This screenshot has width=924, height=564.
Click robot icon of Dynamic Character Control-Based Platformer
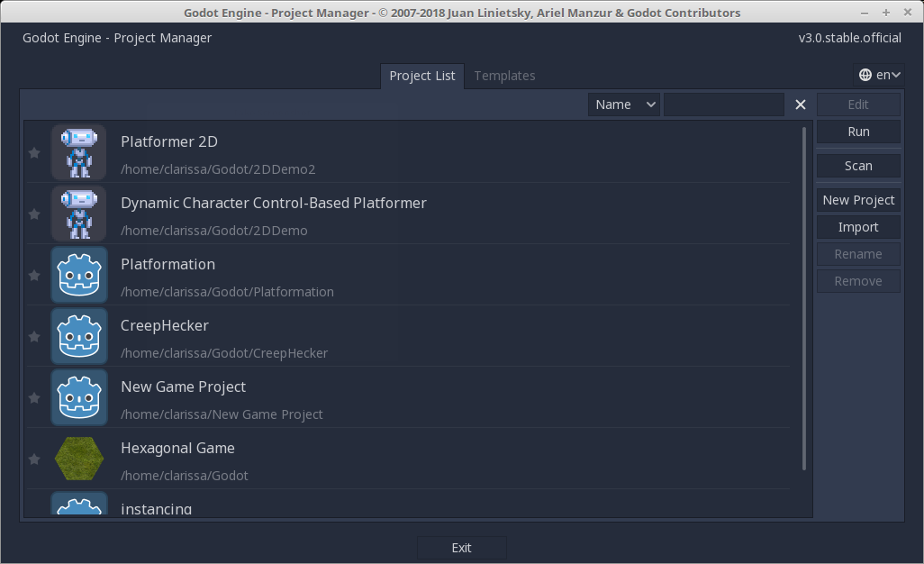[x=79, y=214]
